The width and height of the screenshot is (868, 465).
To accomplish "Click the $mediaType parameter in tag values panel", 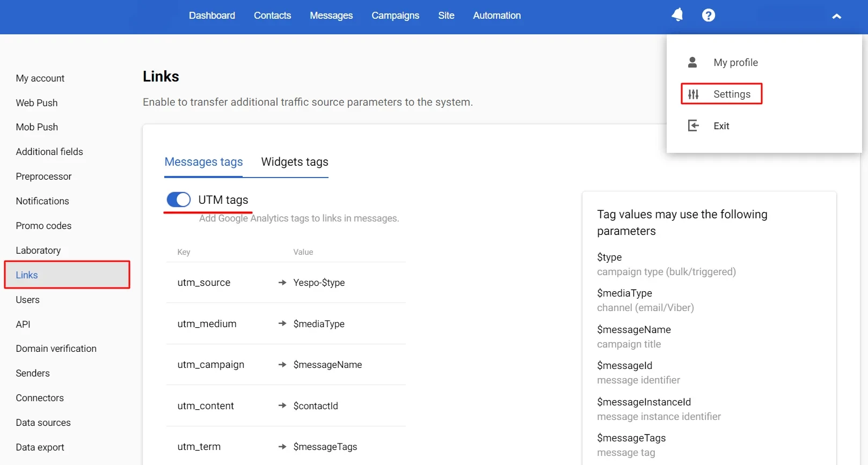I will point(624,293).
